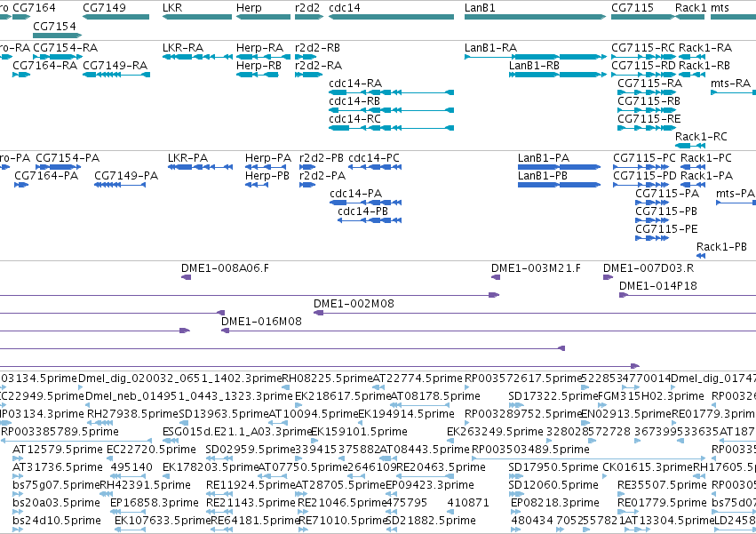The width and height of the screenshot is (756, 534).
Task: Select the Herp gene glyph
Action: tap(263, 17)
